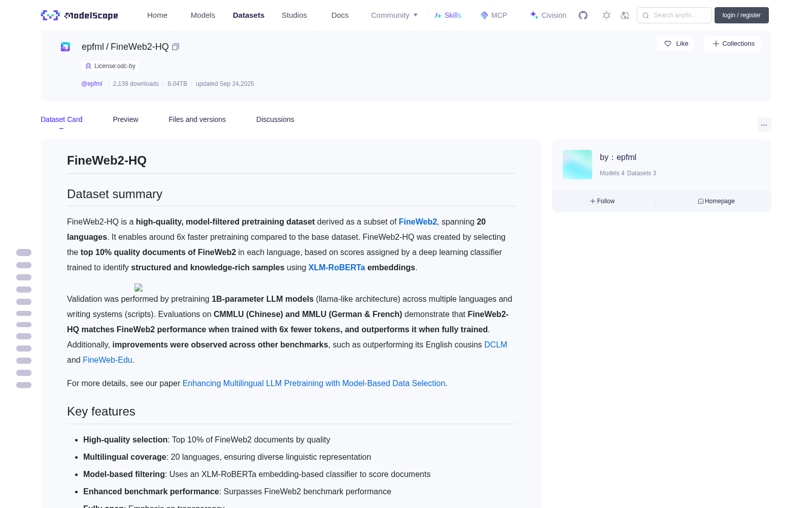Image resolution: width=812 pixels, height=508 pixels.
Task: Add dataset to Collections
Action: point(733,44)
